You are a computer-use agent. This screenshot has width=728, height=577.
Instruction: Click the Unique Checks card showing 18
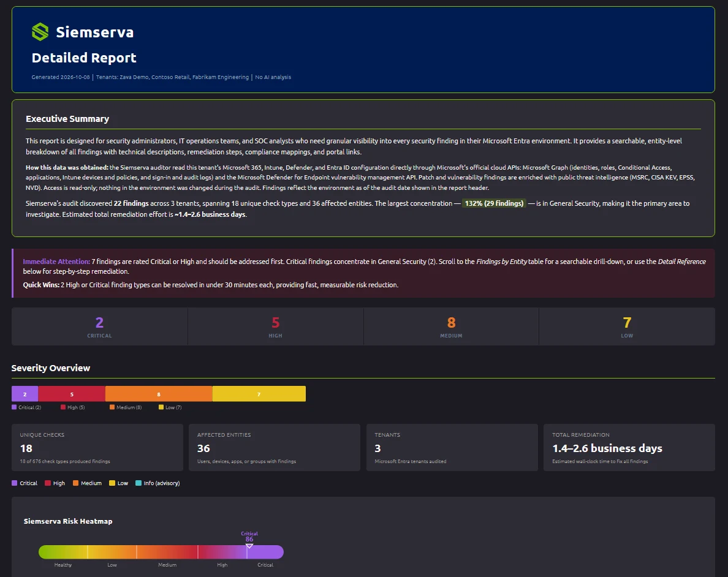tap(97, 448)
